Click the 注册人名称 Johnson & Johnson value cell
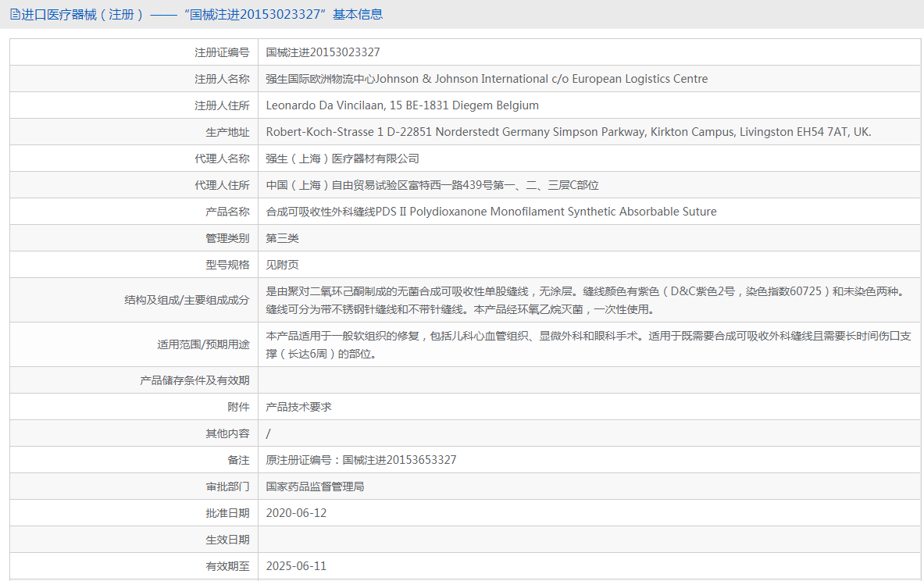Image resolution: width=924 pixels, height=581 pixels. click(x=487, y=79)
